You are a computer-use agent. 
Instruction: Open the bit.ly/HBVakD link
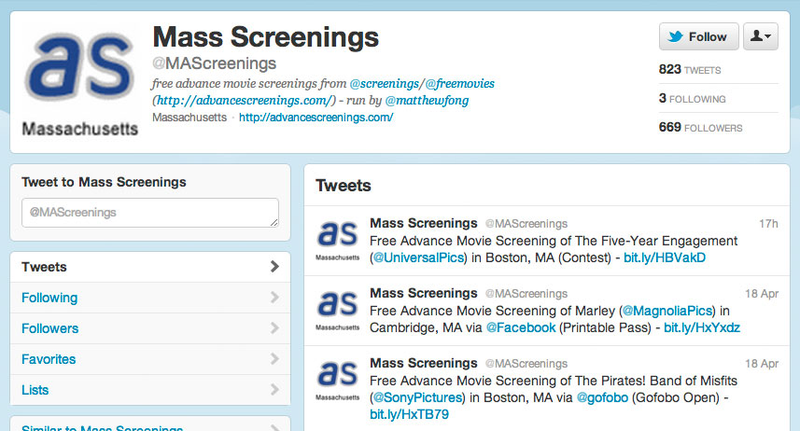click(x=664, y=258)
